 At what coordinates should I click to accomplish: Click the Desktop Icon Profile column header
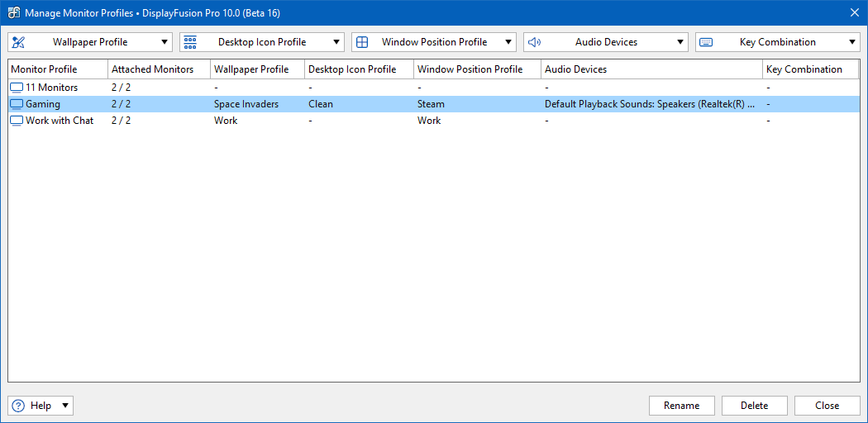[x=359, y=69]
